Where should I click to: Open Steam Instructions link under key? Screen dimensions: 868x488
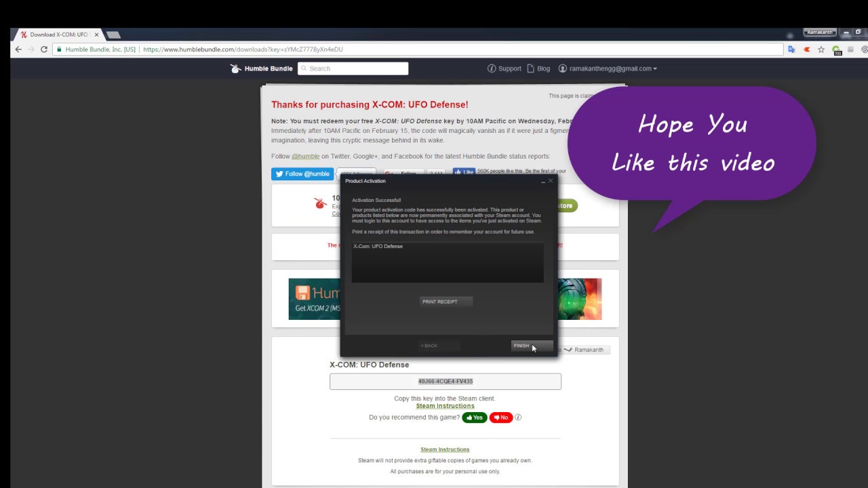(x=445, y=406)
